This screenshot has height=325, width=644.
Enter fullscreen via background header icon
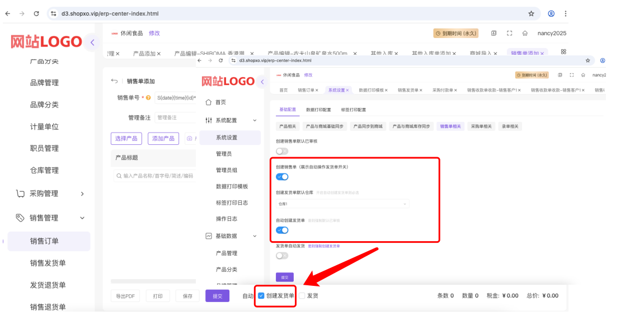pyautogui.click(x=509, y=33)
